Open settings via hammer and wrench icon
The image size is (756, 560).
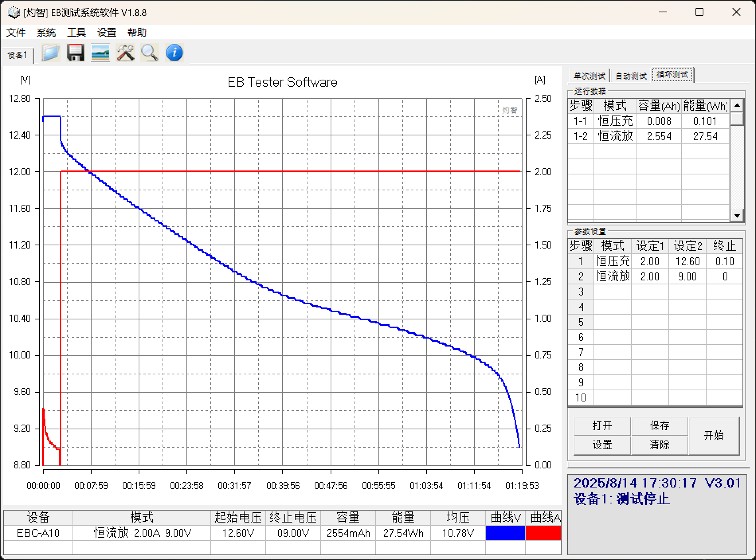125,53
